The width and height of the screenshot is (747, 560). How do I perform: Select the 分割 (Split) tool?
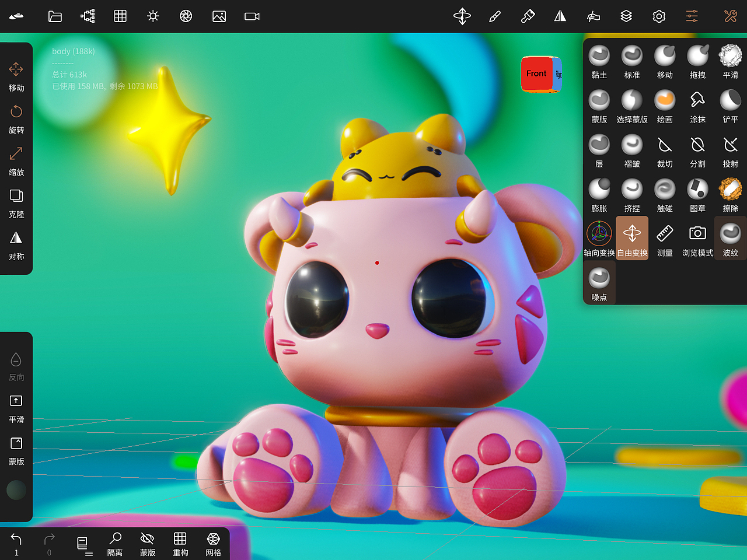tap(697, 150)
